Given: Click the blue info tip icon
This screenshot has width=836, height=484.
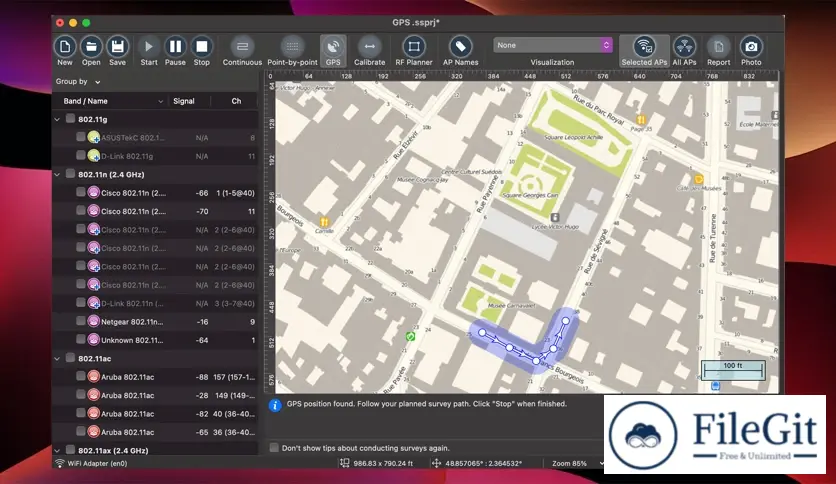Looking at the screenshot, I should point(275,406).
